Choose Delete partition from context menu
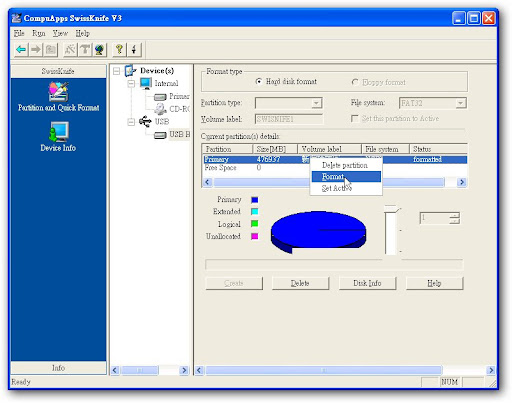 point(346,165)
